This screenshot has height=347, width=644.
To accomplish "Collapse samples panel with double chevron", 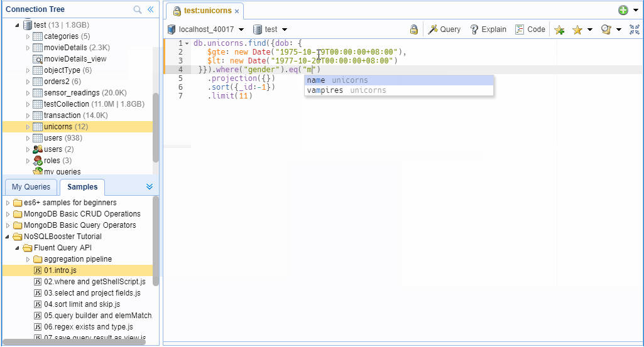I will coord(150,187).
